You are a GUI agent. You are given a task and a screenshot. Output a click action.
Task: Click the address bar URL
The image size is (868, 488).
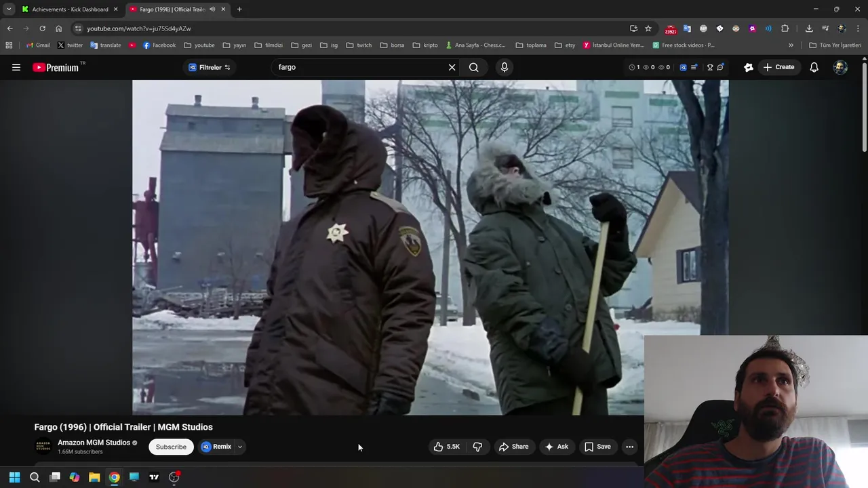[139, 28]
